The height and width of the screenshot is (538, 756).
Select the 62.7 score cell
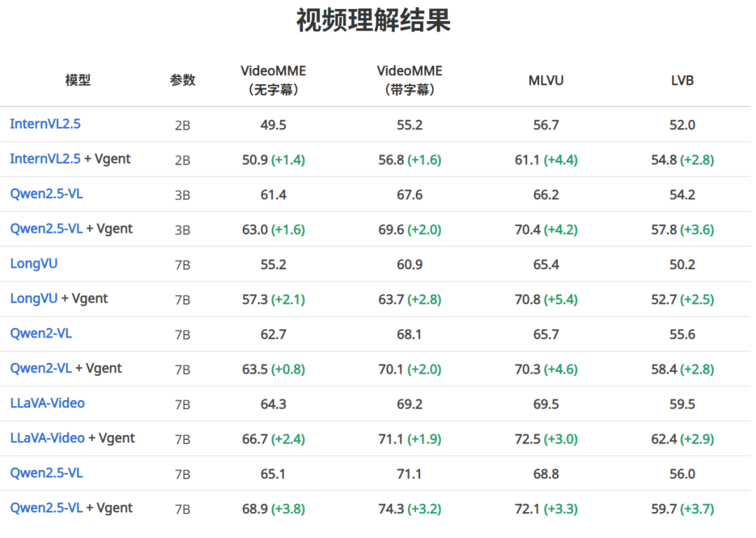[x=274, y=334]
